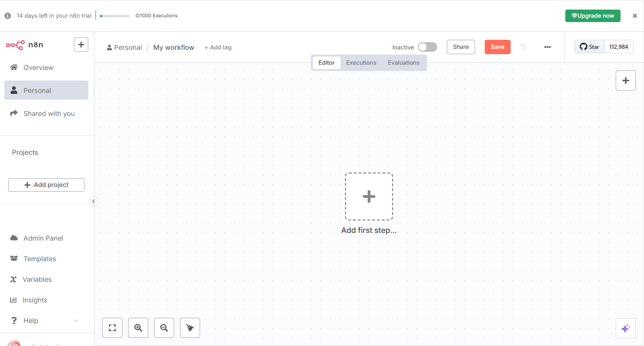Open the three-dot workflow options menu
This screenshot has height=346, width=644.
click(x=548, y=47)
